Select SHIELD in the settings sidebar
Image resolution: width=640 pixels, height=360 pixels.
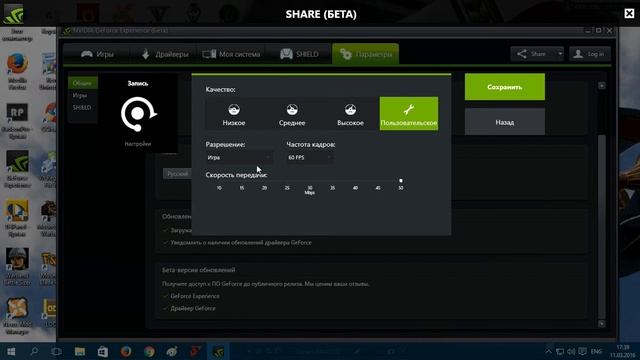(x=83, y=107)
